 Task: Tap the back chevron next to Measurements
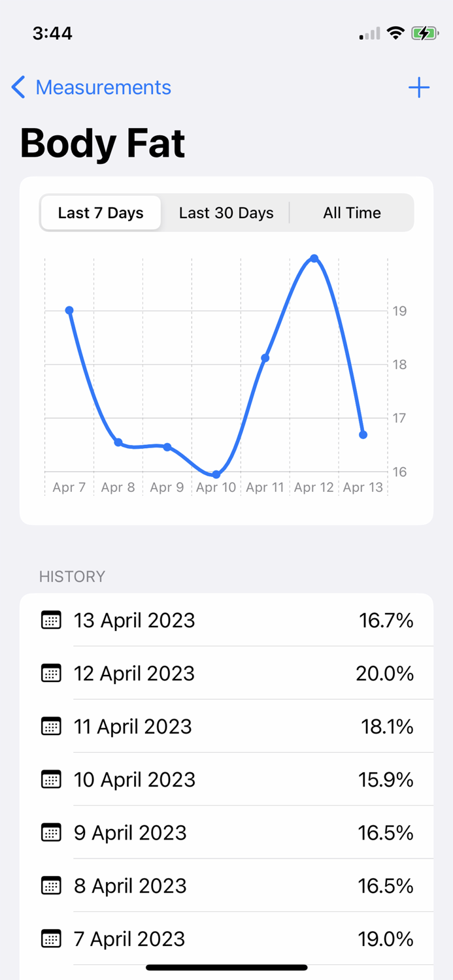[x=18, y=87]
